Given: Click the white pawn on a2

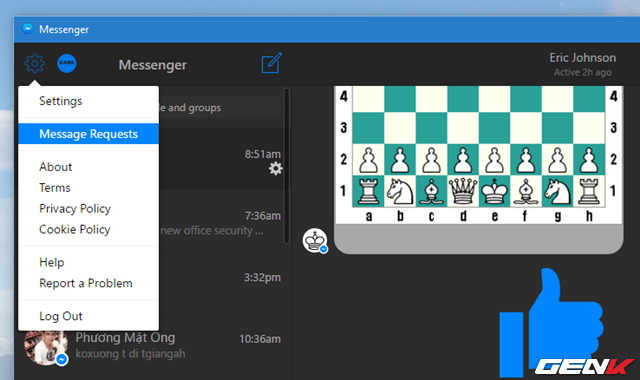Looking at the screenshot, I should click(368, 160).
